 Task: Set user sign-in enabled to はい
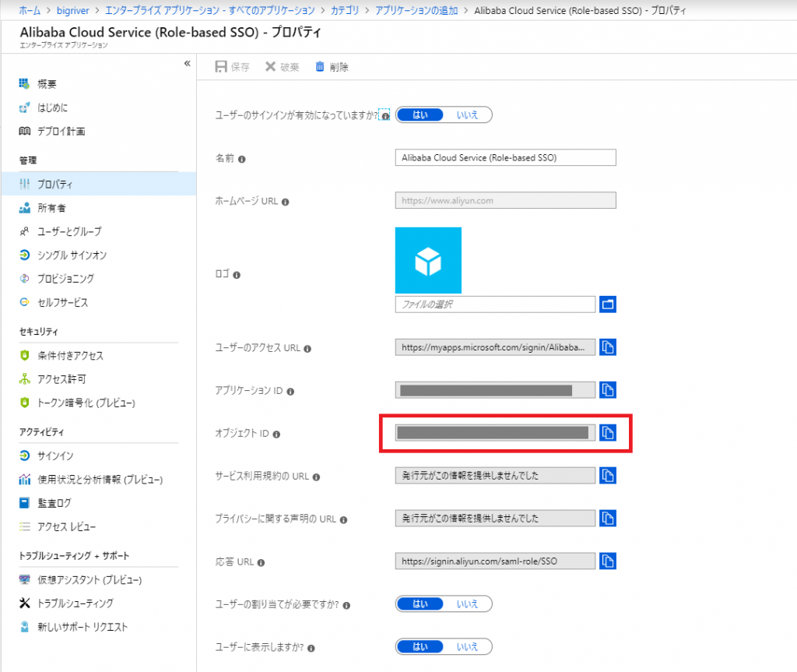(x=420, y=115)
